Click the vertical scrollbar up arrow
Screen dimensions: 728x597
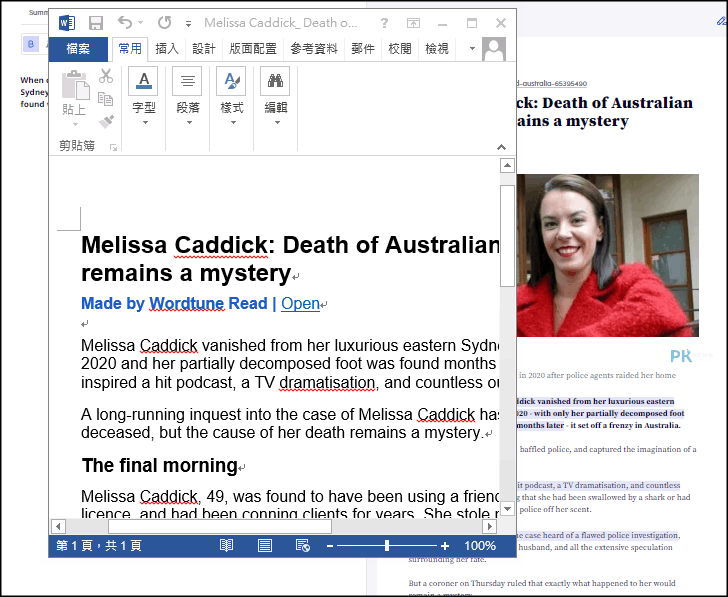[x=507, y=165]
